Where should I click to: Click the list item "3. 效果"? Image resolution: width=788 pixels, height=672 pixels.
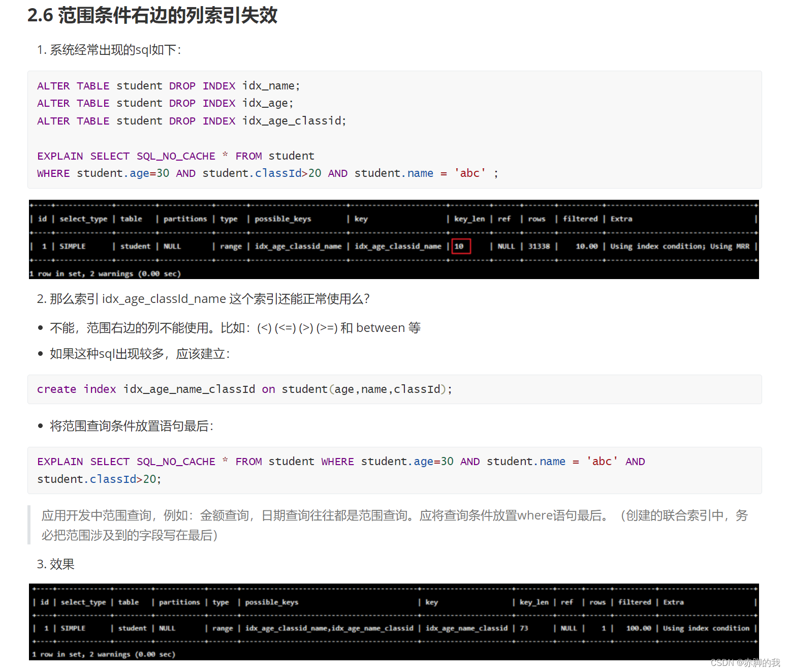coord(55,564)
